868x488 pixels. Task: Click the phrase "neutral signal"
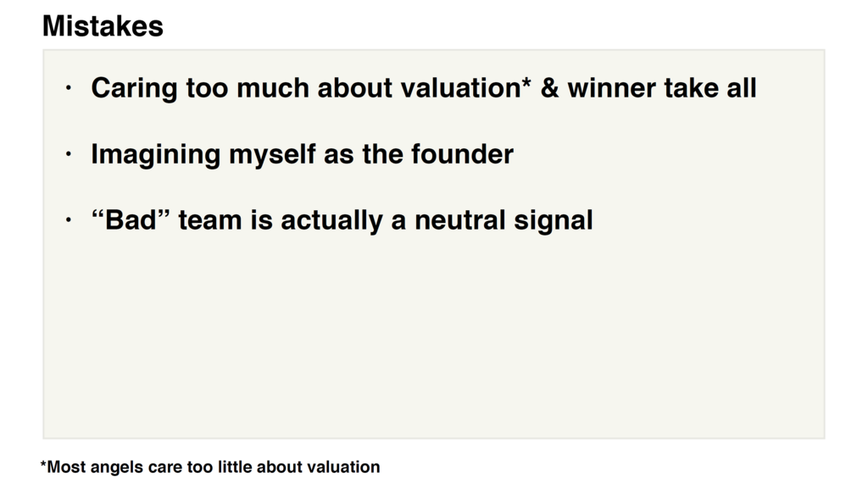[504, 221]
